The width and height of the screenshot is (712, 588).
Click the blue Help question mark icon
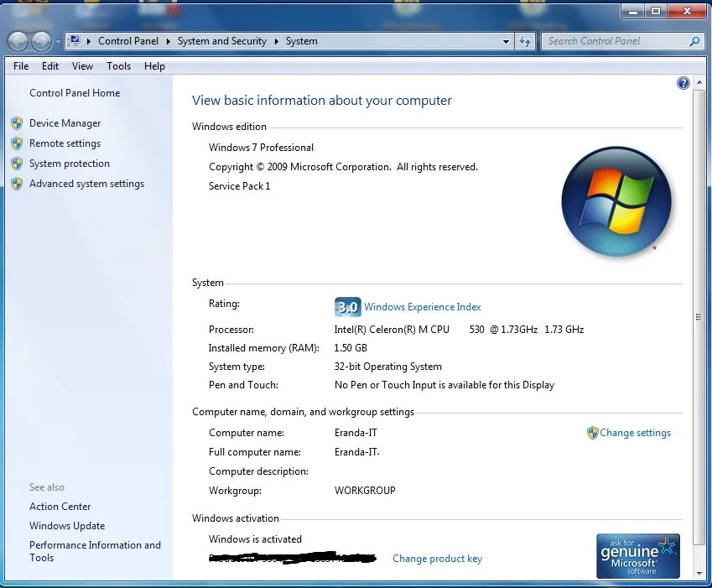tap(683, 83)
